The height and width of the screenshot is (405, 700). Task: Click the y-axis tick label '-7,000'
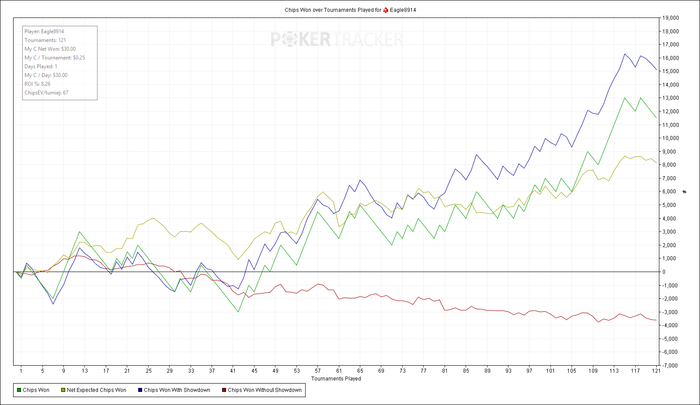pos(671,365)
